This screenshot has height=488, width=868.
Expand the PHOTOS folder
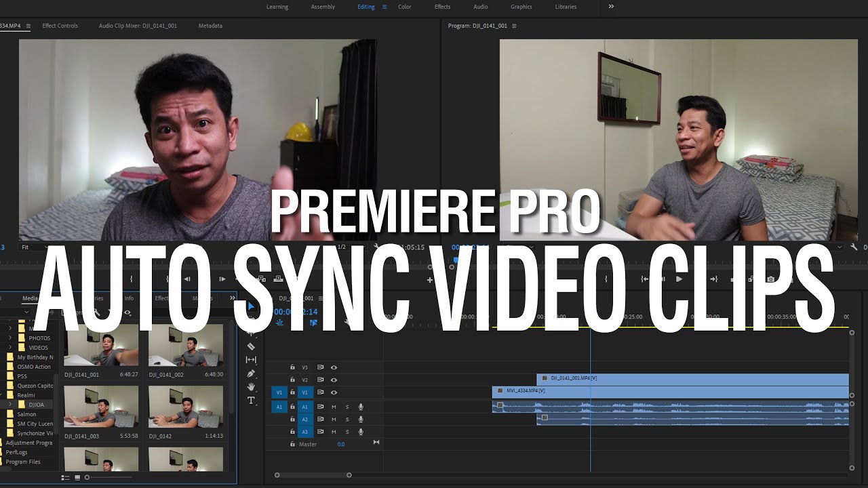click(x=9, y=338)
